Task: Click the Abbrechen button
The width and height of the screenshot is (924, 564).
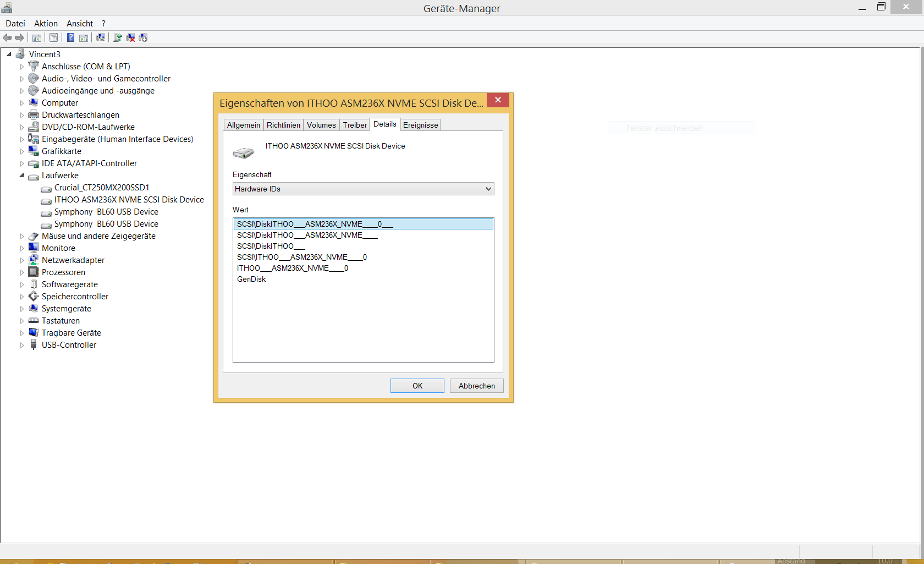Action: (x=476, y=386)
